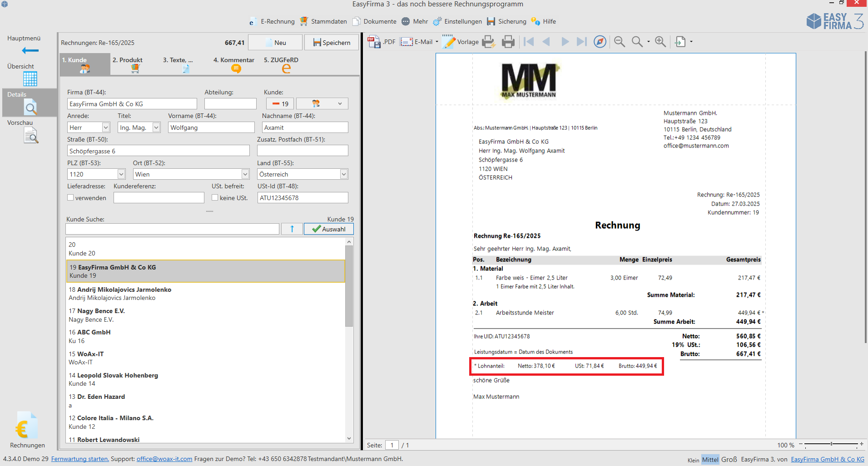
Task: Open the PLZ dropdown
Action: (x=121, y=174)
